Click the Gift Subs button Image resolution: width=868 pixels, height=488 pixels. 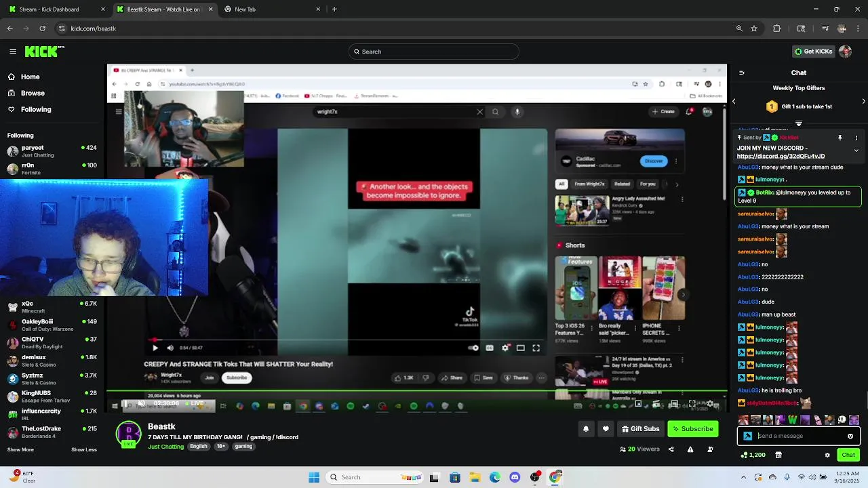pos(640,428)
